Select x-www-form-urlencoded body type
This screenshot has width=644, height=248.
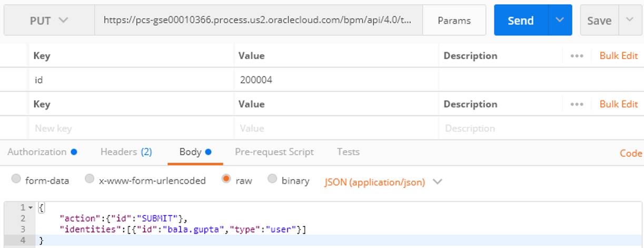pos(90,180)
